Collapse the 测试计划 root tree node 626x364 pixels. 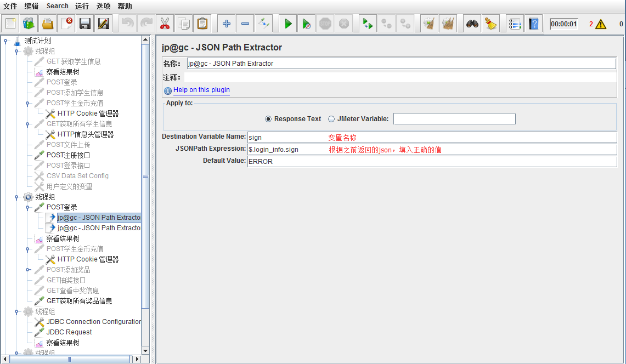(5, 41)
